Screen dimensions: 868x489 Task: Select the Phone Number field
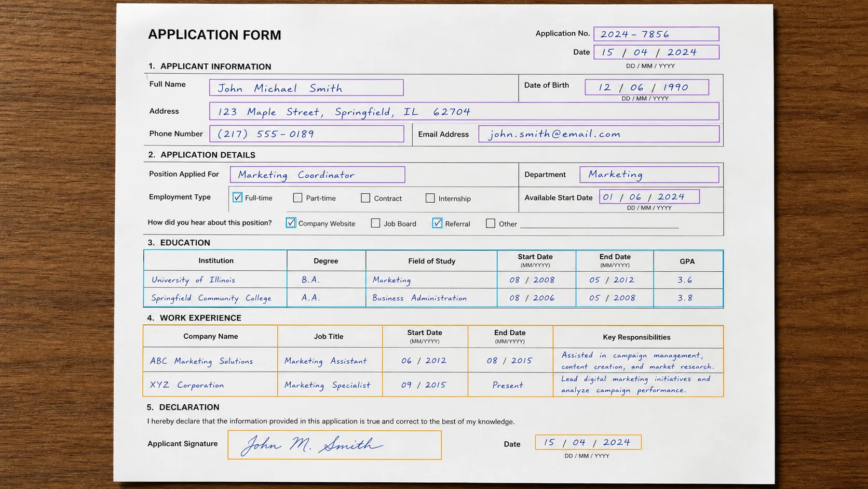click(307, 134)
